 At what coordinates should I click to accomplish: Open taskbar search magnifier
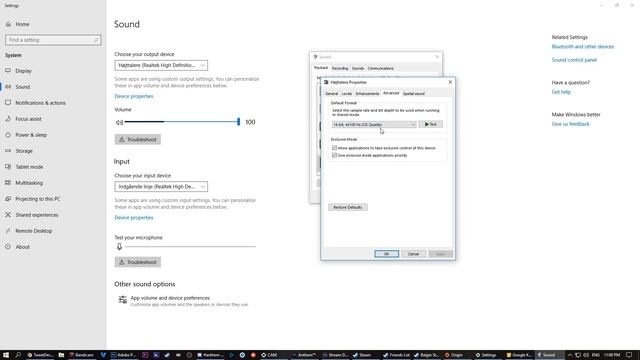tap(18, 355)
